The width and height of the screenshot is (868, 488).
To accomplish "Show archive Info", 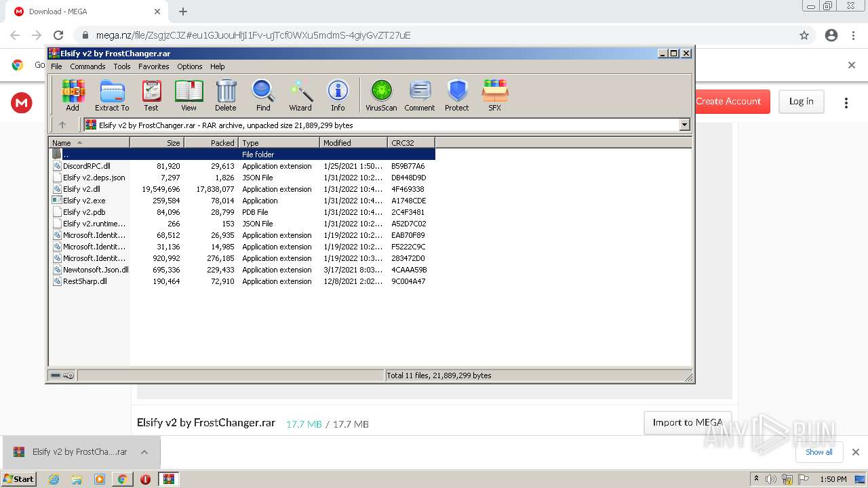I will point(338,95).
